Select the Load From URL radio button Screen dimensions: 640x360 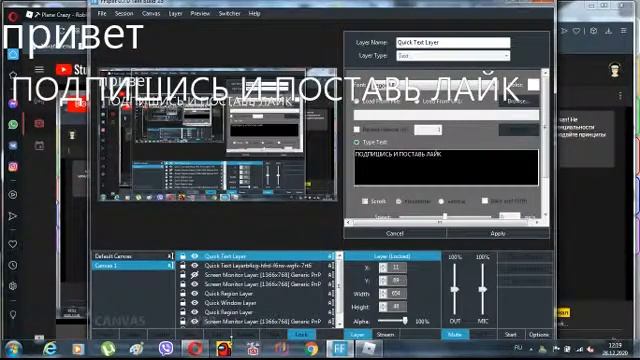click(417, 101)
